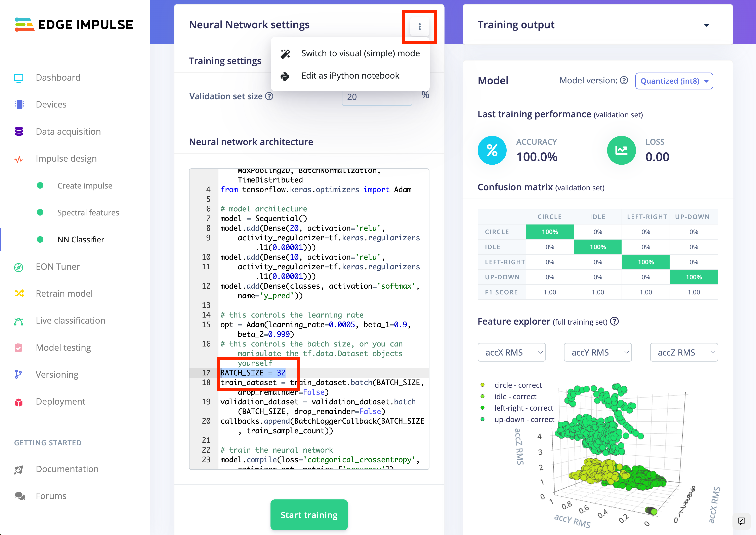Click the Live classification icon
Image resolution: width=756 pixels, height=535 pixels.
(19, 321)
